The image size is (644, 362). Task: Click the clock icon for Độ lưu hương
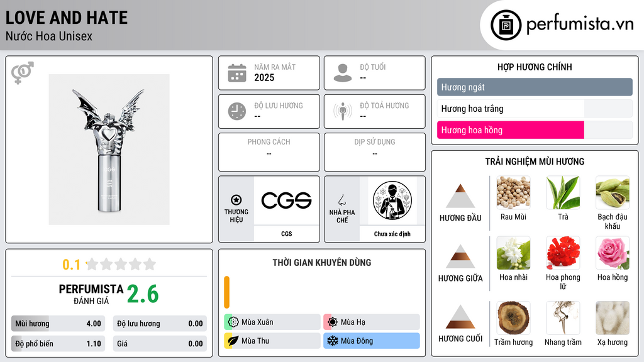click(237, 111)
